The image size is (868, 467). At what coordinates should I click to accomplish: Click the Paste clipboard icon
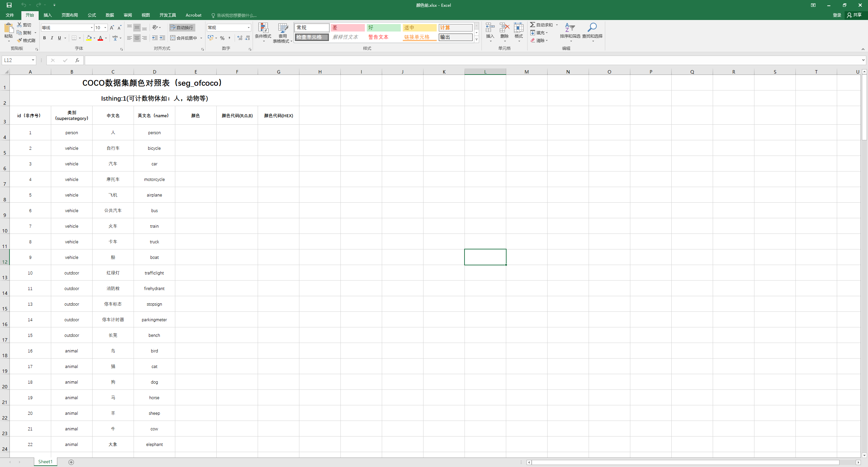point(8,28)
